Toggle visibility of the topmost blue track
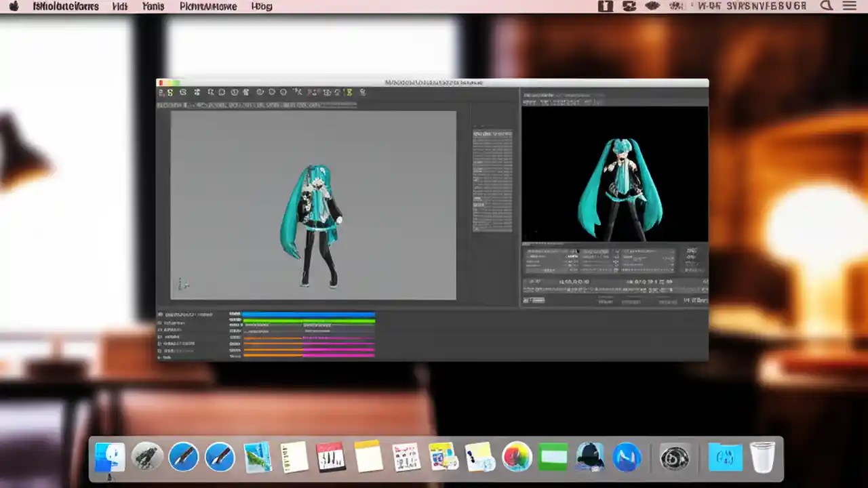Screen dimensions: 868x488 pos(161,314)
